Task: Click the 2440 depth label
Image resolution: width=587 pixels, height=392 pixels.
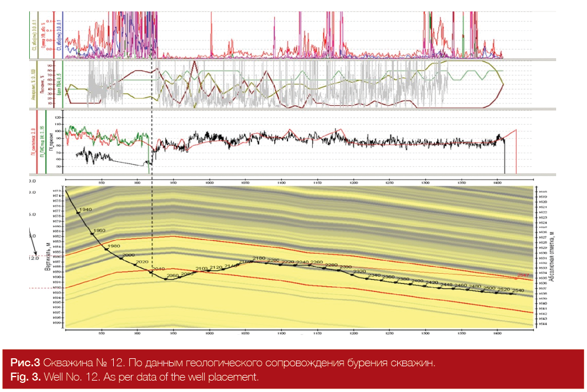Action: 446,285
